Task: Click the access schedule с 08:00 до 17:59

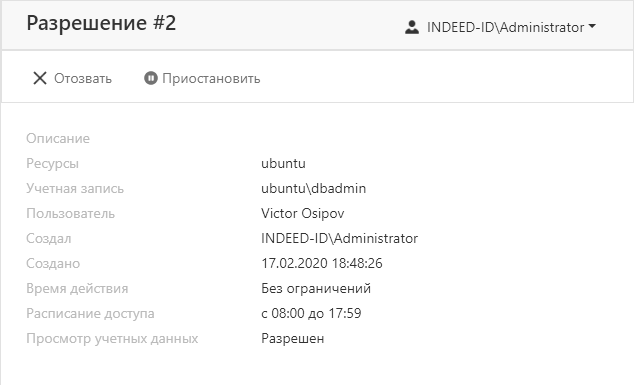Action: pyautogui.click(x=311, y=314)
